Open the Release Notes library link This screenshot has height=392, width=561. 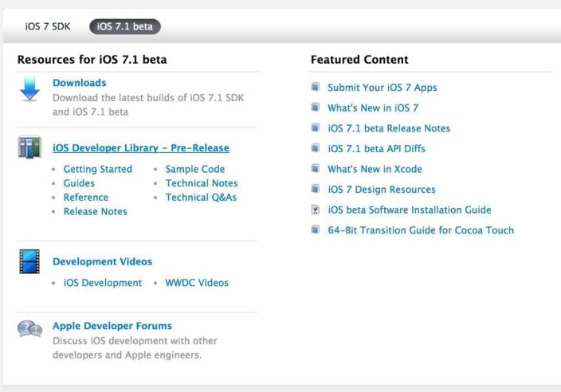tap(95, 212)
